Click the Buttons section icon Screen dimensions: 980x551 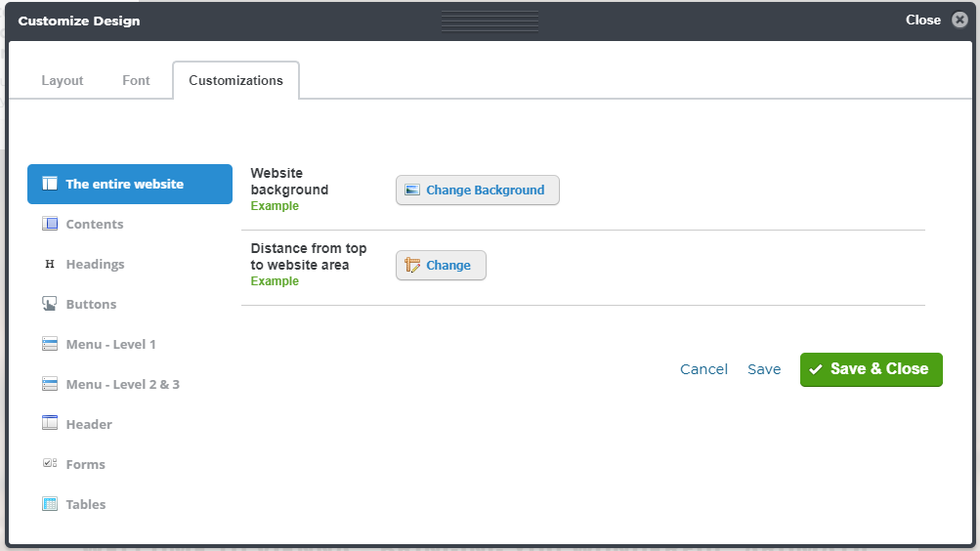pos(50,304)
